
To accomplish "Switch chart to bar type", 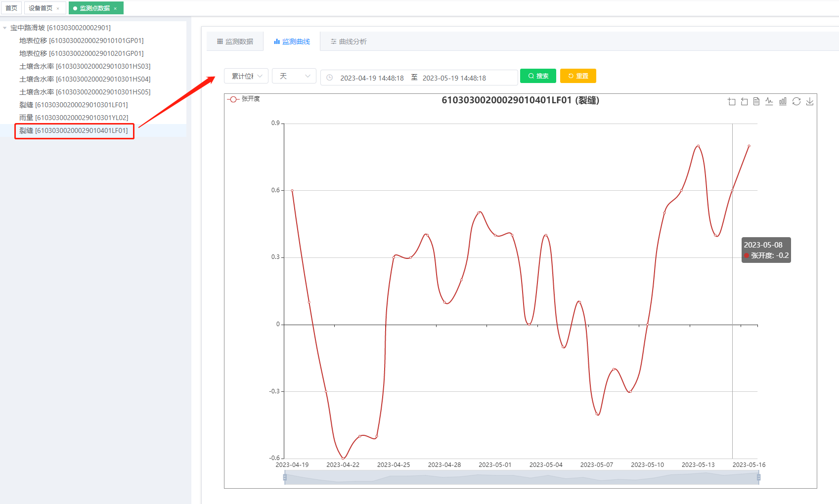I will (783, 101).
